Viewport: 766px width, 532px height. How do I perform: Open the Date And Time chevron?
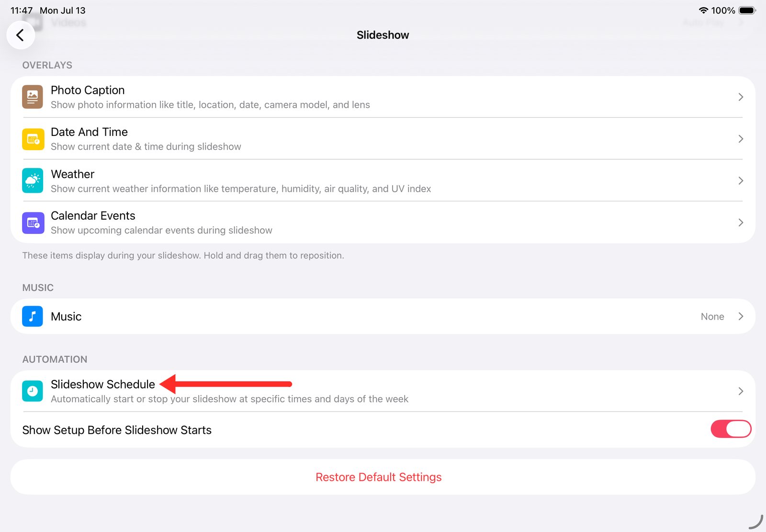(741, 139)
